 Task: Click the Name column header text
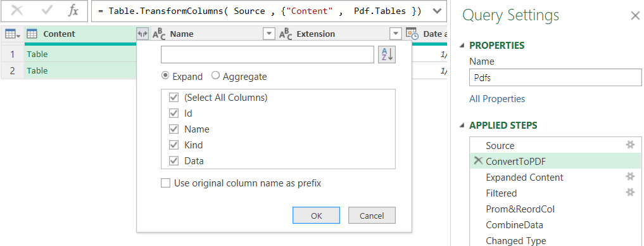point(182,34)
